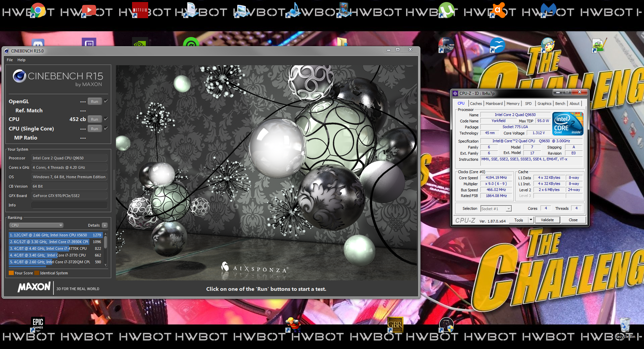Open the Help menu in Cinebench

(x=22, y=60)
